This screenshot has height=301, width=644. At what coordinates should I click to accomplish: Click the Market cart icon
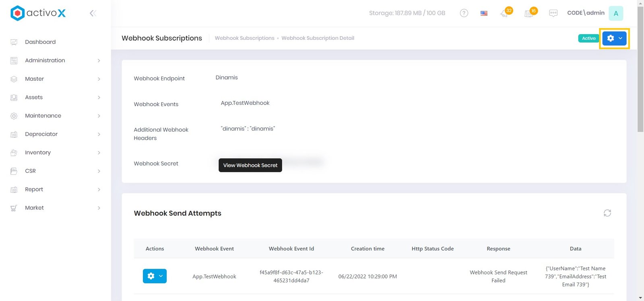[x=14, y=208]
